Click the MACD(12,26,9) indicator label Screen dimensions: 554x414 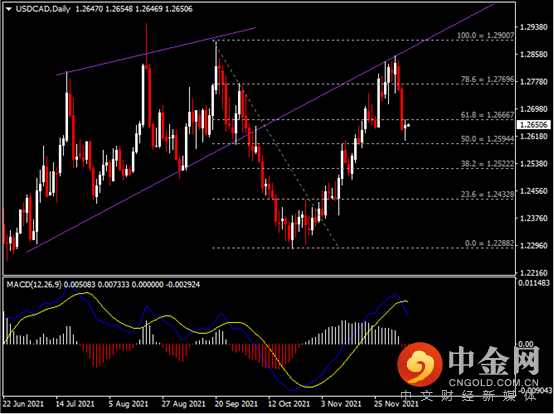[34, 284]
